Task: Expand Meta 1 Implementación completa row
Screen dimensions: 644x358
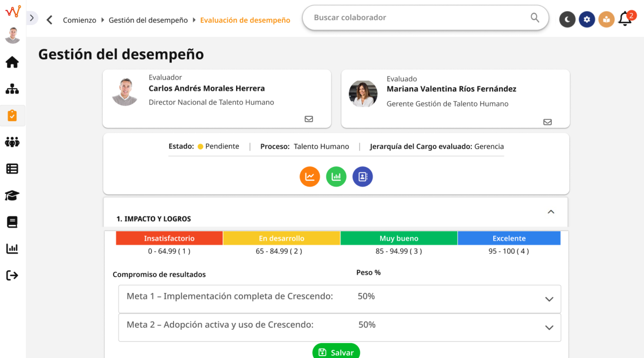Action: pos(549,299)
